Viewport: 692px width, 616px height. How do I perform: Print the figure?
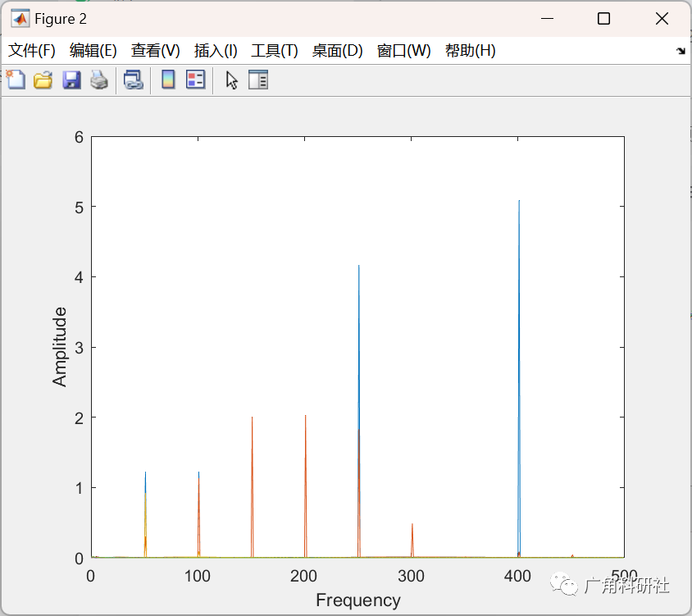click(98, 80)
